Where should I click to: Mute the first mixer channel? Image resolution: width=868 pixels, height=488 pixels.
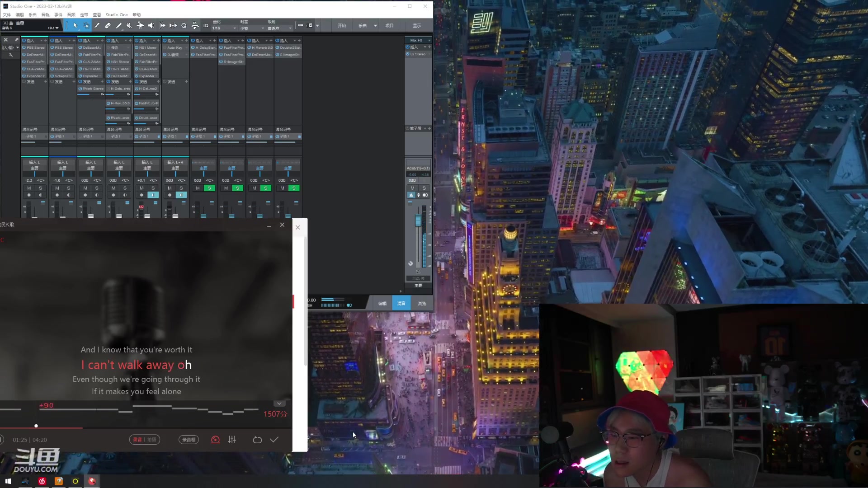click(x=29, y=188)
